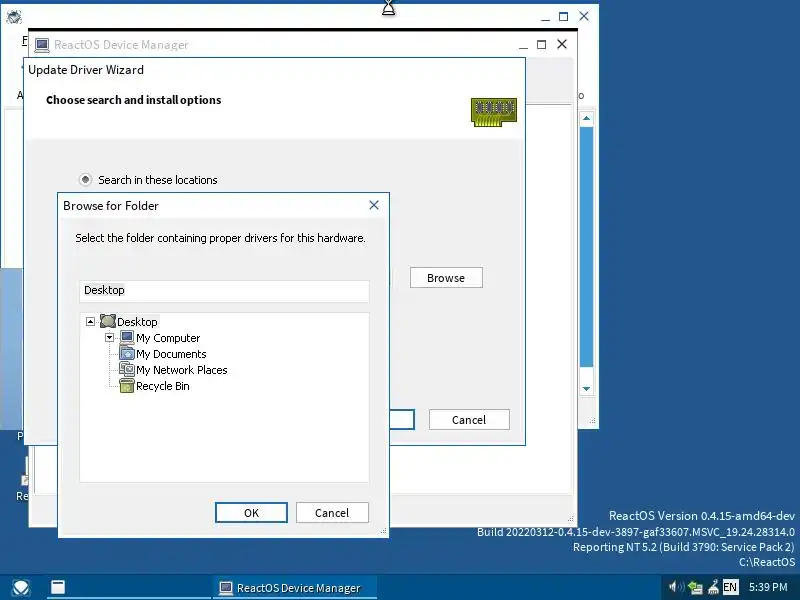Click the 'Desktop' tree root label
This screenshot has height=600, width=800.
(x=137, y=322)
